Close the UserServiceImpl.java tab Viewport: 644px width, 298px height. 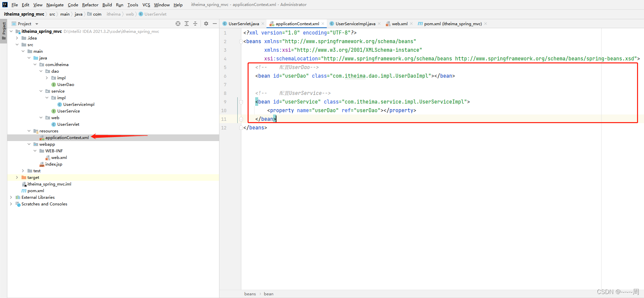point(379,24)
